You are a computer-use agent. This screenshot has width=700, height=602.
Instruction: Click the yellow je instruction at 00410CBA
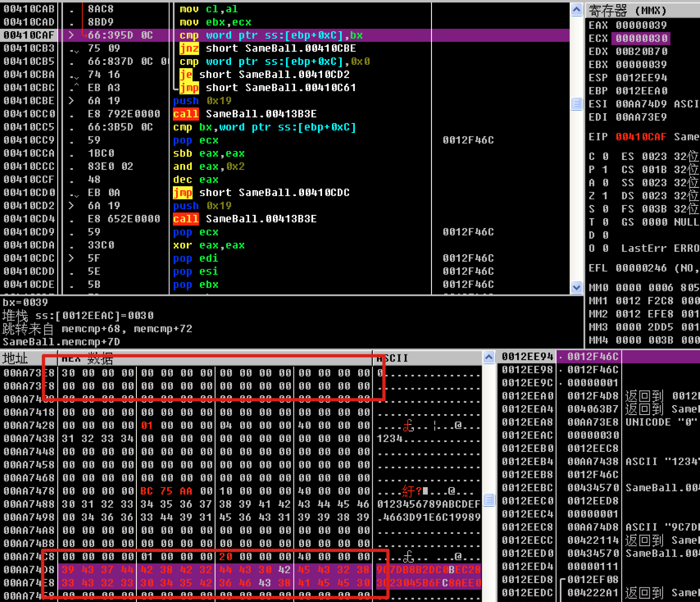click(x=186, y=75)
